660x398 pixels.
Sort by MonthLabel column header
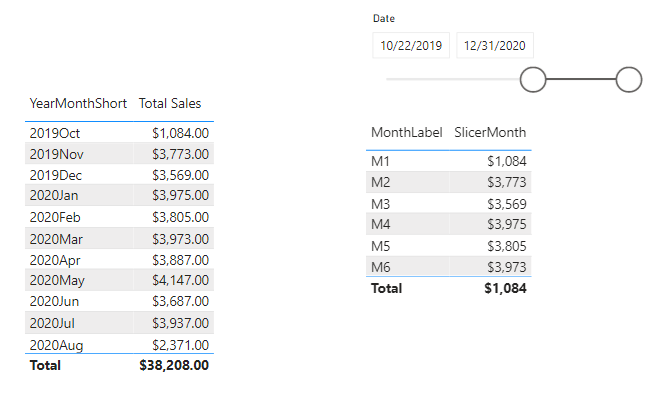[407, 133]
